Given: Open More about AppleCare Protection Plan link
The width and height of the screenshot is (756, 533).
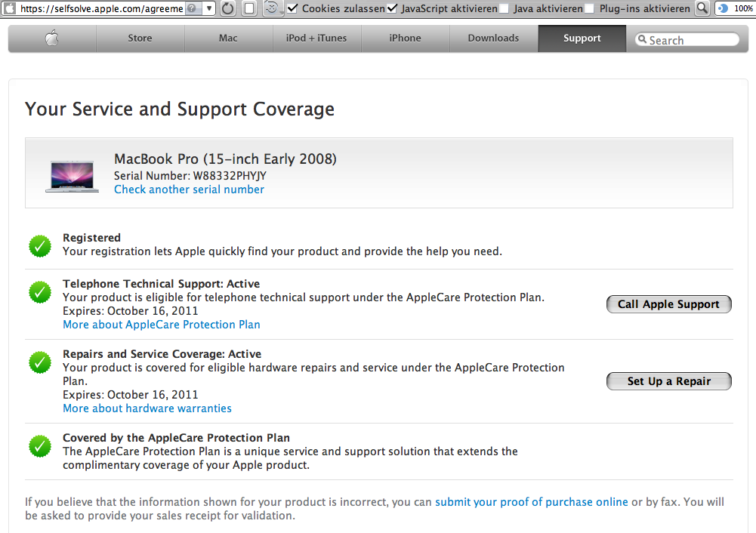Looking at the screenshot, I should [x=162, y=325].
